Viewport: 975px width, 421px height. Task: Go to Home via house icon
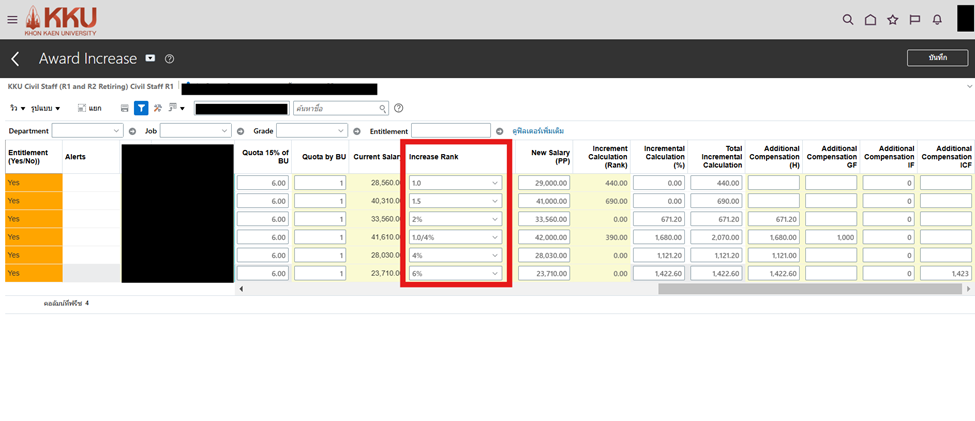coord(870,19)
